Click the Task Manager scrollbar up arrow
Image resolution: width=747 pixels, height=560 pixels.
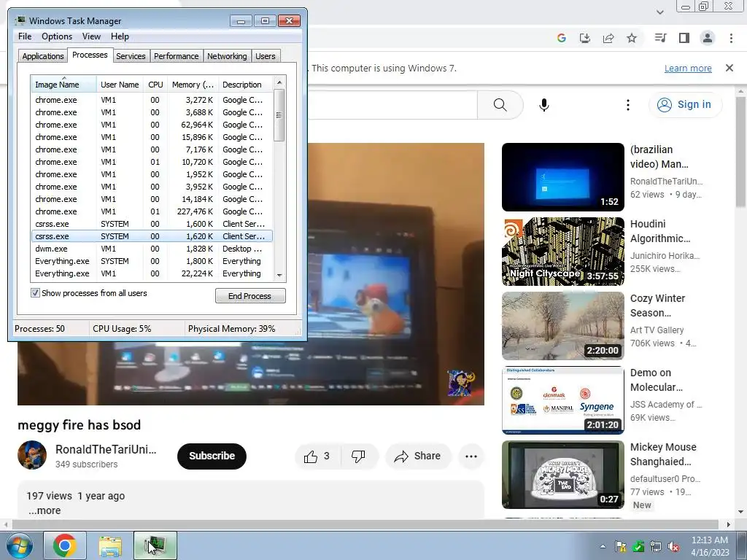pos(279,82)
